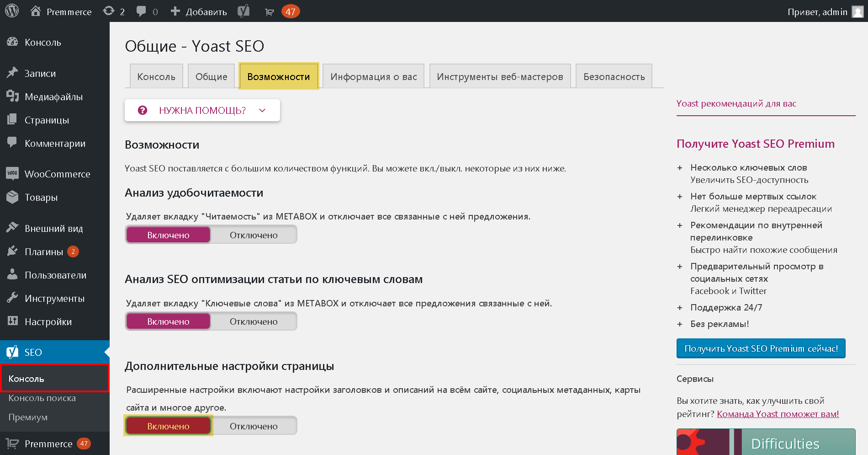Click the admin avatar picture
Screen dimensions: 868x455
pos(857,11)
